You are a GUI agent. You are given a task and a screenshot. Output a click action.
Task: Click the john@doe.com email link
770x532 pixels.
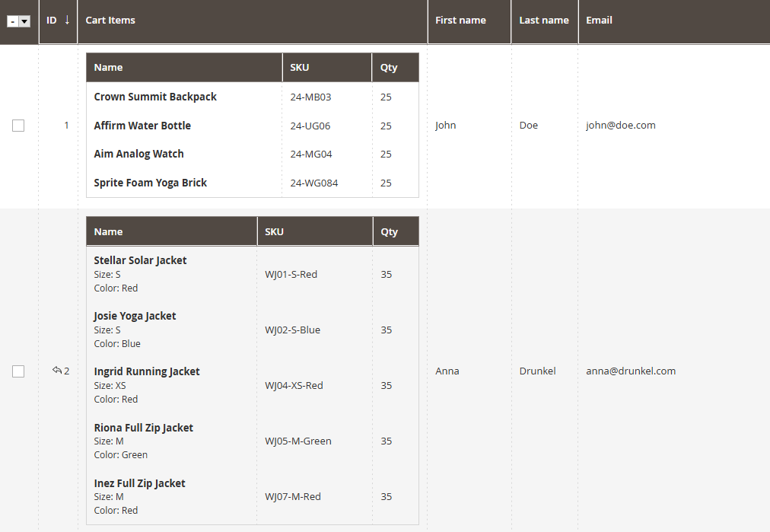tap(621, 125)
